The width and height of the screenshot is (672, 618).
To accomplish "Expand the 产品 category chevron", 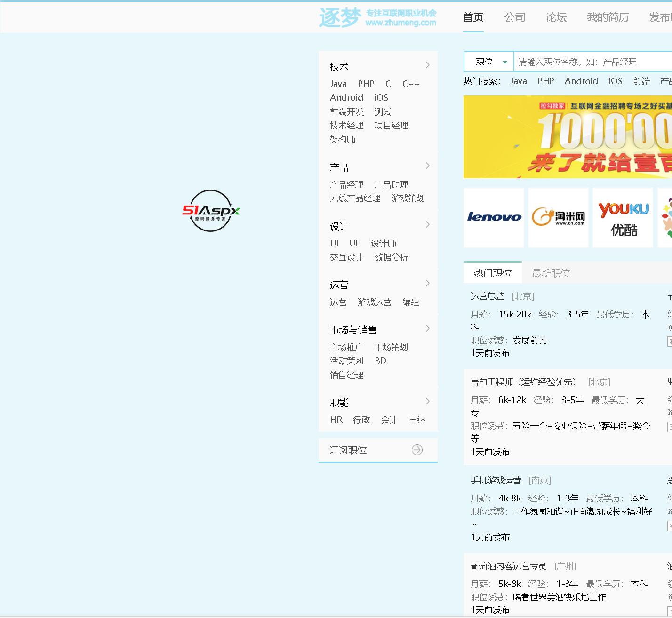I will (427, 166).
